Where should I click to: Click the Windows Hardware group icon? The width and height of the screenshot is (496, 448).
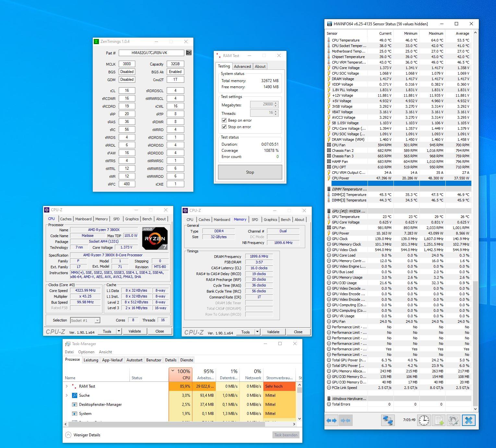click(x=329, y=399)
